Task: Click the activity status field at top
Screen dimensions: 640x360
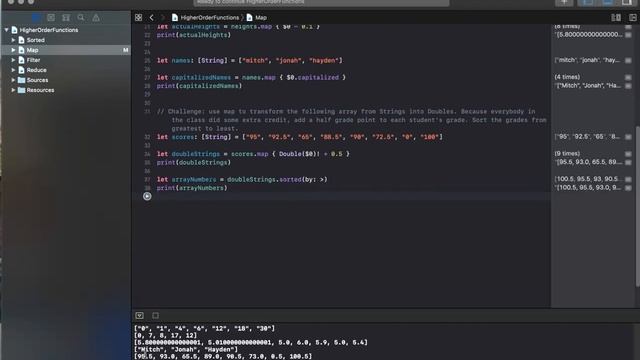Action: pos(321,2)
